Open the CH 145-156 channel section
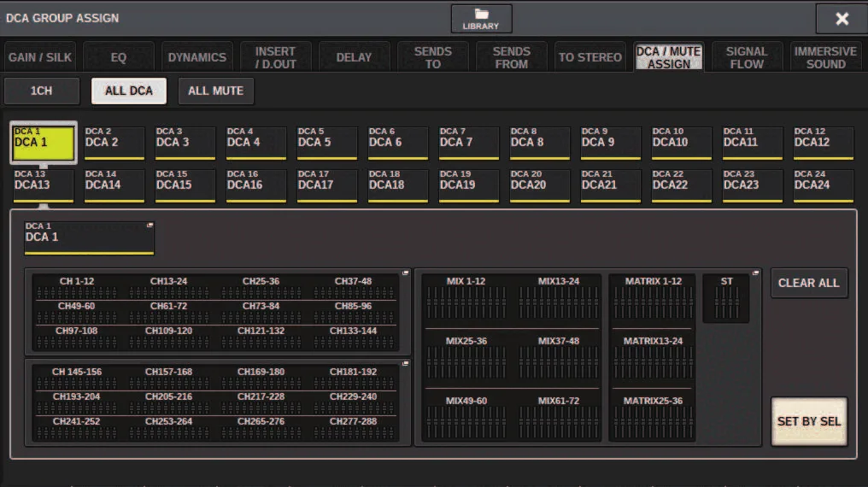This screenshot has height=487, width=868. pos(77,378)
